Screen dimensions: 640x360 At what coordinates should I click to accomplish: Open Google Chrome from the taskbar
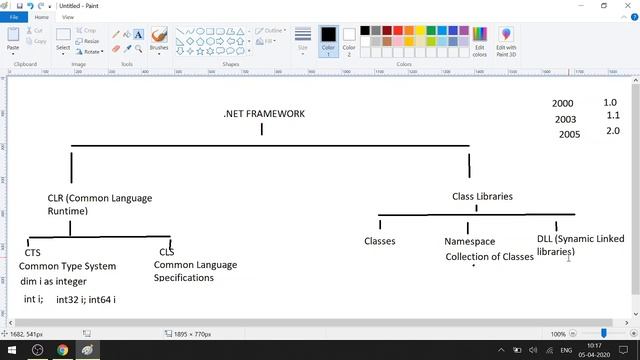(x=62, y=350)
